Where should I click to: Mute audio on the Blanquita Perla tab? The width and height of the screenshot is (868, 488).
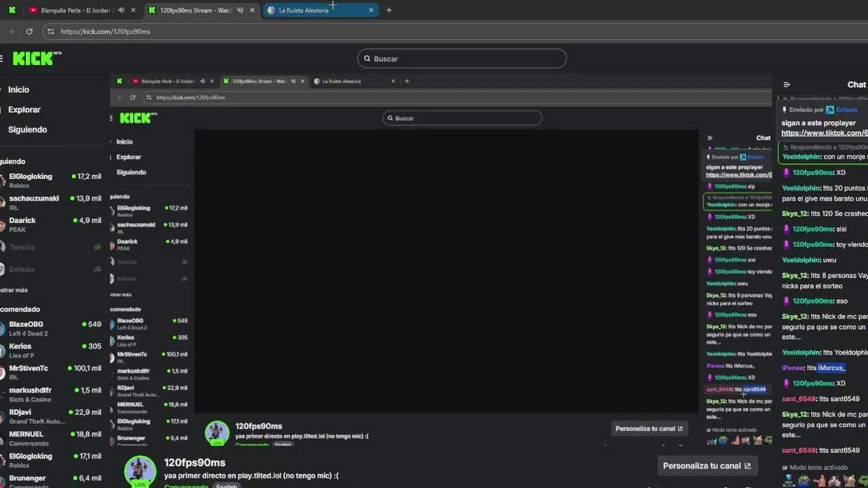[x=121, y=10]
